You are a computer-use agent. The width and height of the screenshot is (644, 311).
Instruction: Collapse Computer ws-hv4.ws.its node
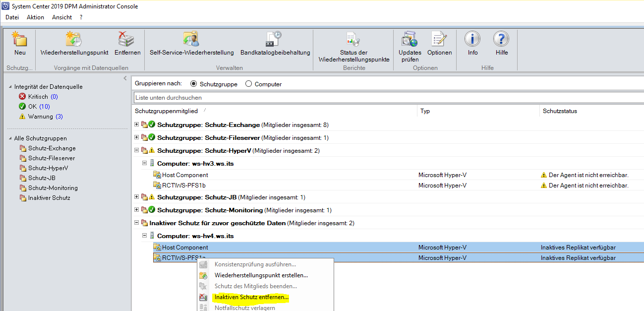(145, 236)
